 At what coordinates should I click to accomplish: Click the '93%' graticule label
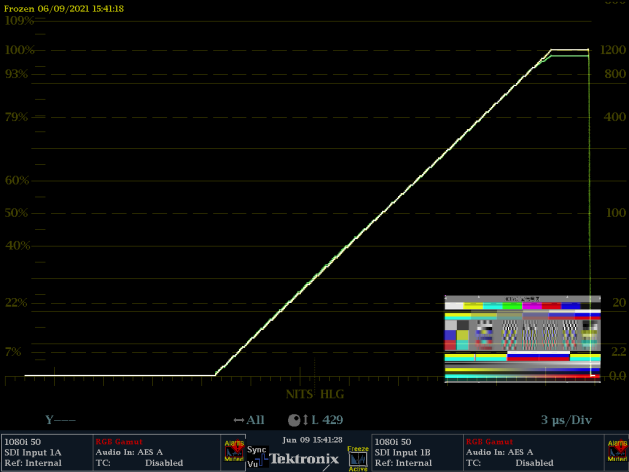16,74
